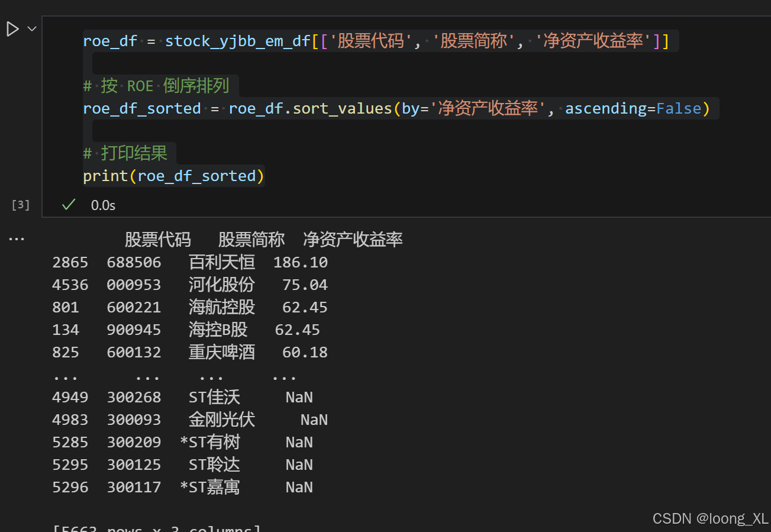Click the stock name 海控B股
771x532 pixels.
pyautogui.click(x=218, y=330)
